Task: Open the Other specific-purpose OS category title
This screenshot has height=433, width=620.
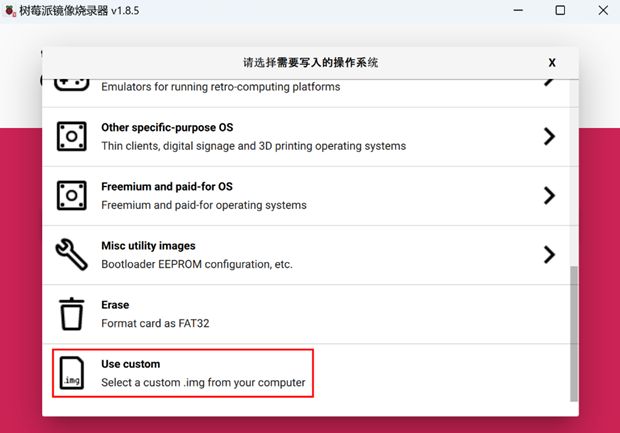Action: pyautogui.click(x=167, y=127)
